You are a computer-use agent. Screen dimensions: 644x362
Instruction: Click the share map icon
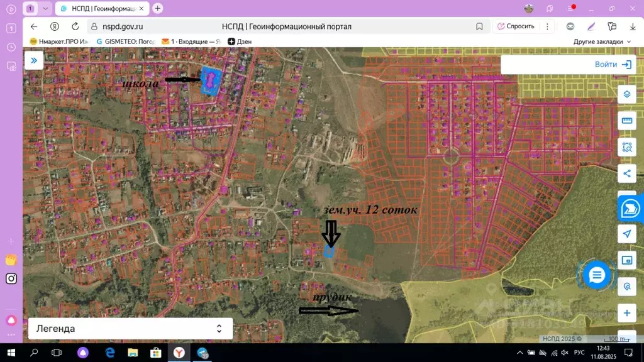coord(626,173)
